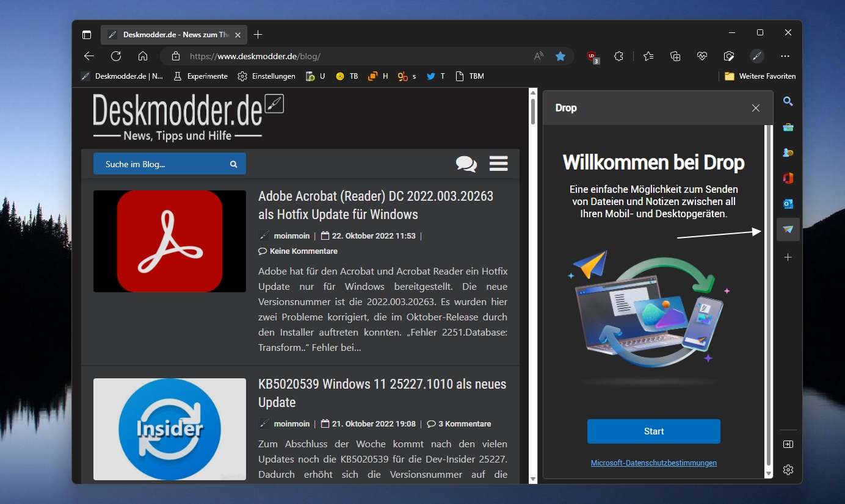Click the address bar URL

click(255, 56)
